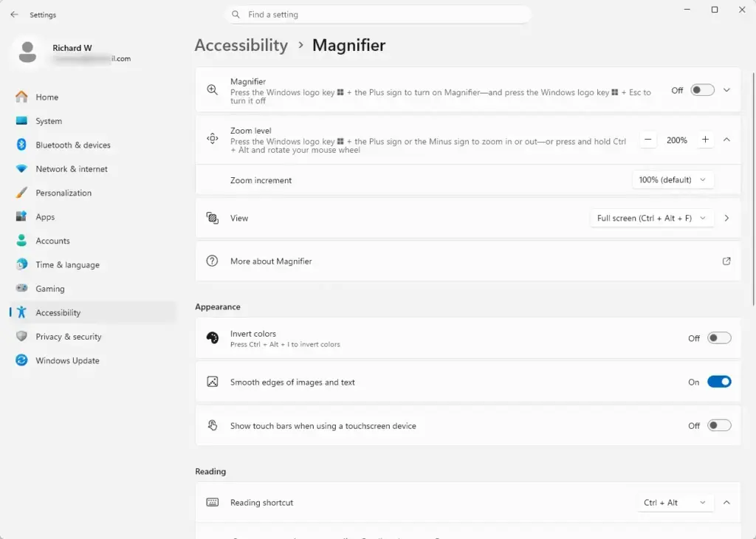Click the System monitor icon
Screen dimensions: 756x539
pos(21,120)
